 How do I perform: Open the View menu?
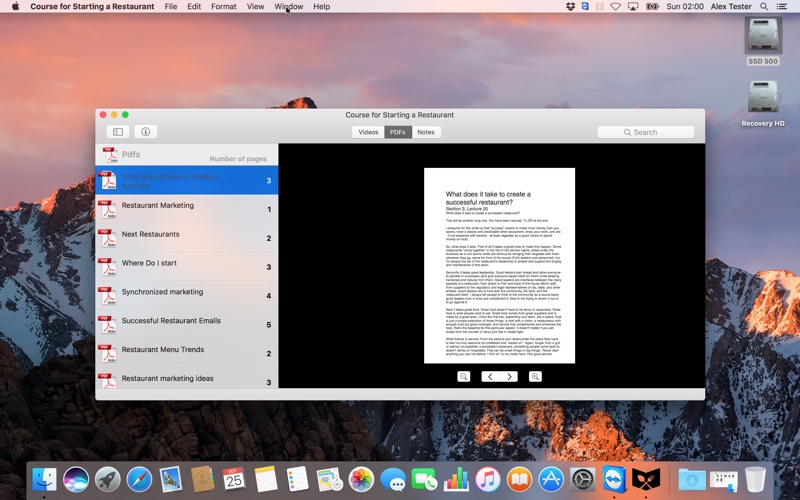click(x=255, y=6)
